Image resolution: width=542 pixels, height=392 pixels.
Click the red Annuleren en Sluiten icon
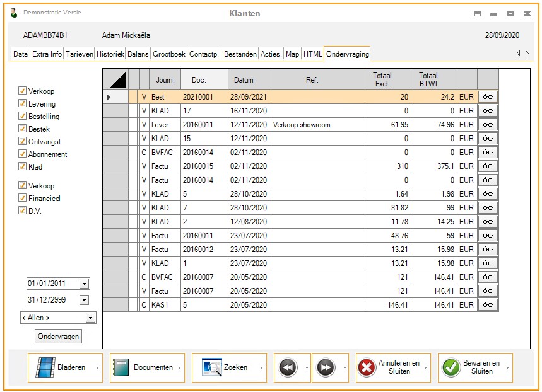point(366,367)
